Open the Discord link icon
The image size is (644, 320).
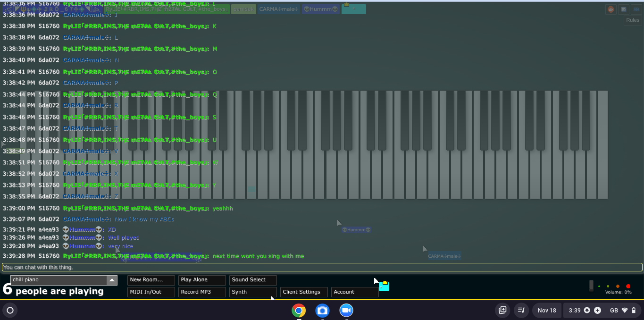click(624, 9)
